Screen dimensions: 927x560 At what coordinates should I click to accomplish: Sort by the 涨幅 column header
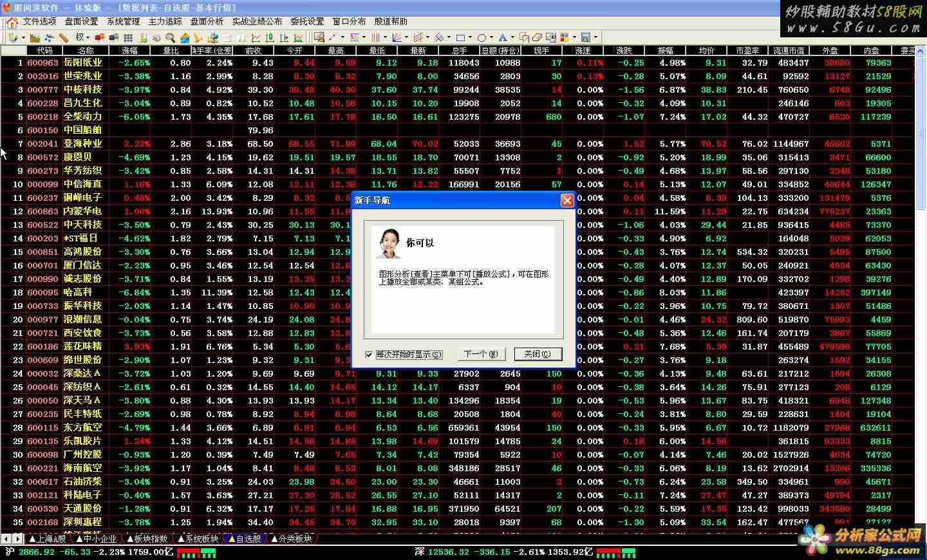click(x=129, y=50)
